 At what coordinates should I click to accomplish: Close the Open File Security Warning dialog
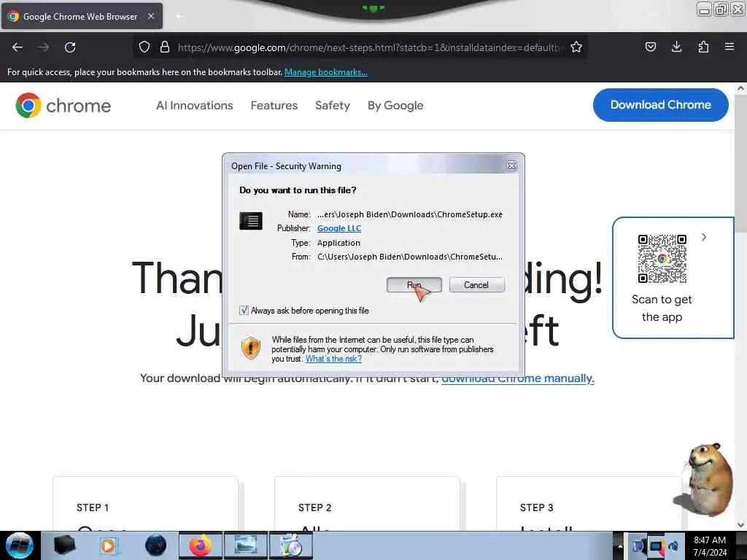click(x=511, y=166)
